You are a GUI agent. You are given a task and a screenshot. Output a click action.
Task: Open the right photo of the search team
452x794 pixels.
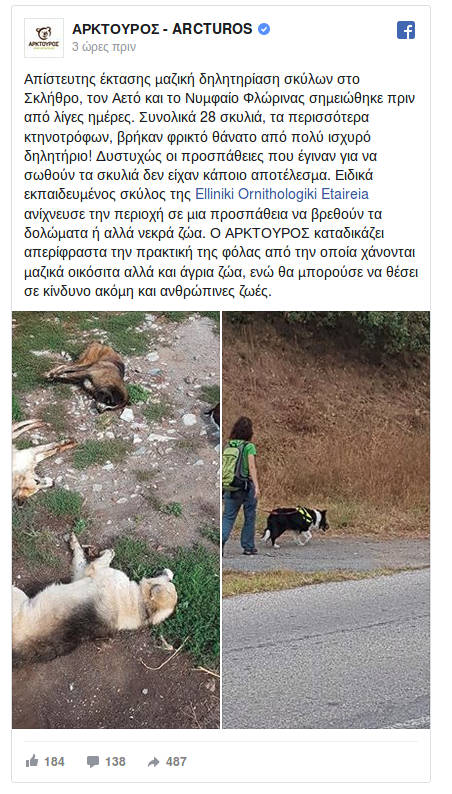[326, 520]
